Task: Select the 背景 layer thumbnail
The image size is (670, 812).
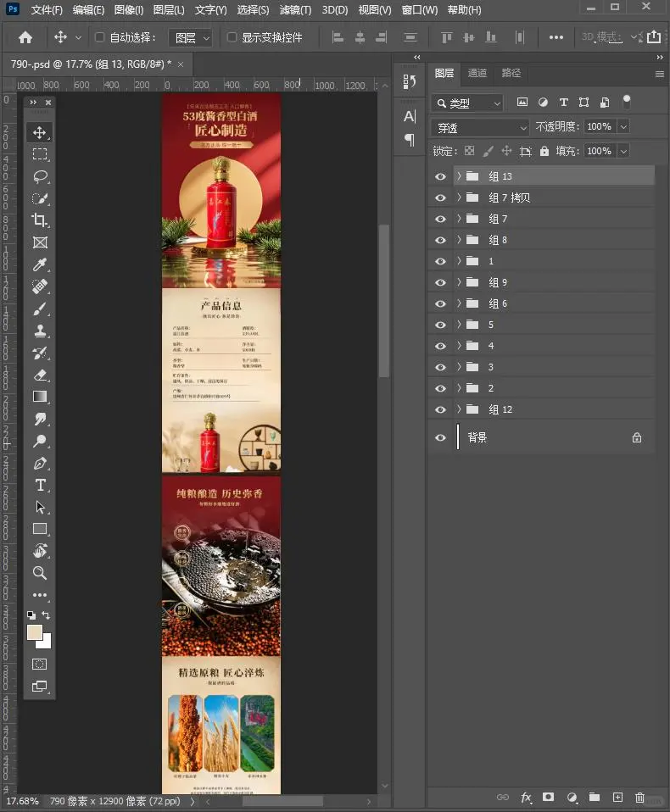Action: pyautogui.click(x=457, y=437)
